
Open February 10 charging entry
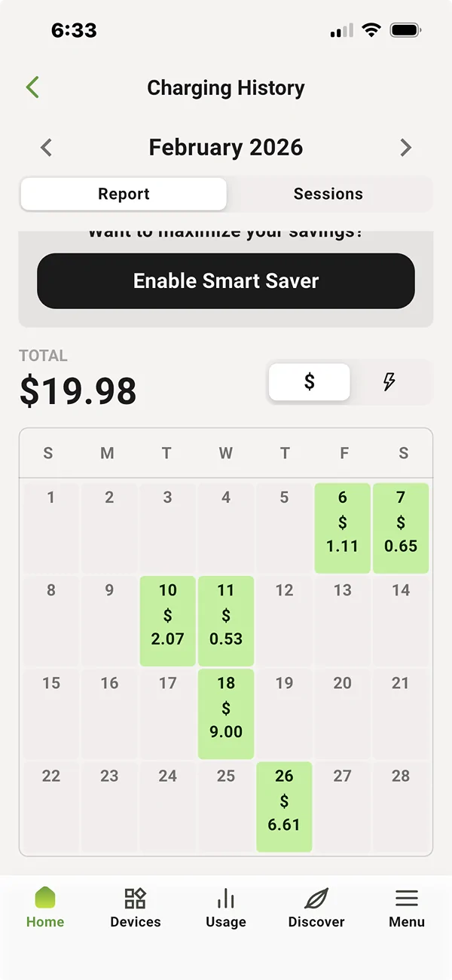[167, 620]
